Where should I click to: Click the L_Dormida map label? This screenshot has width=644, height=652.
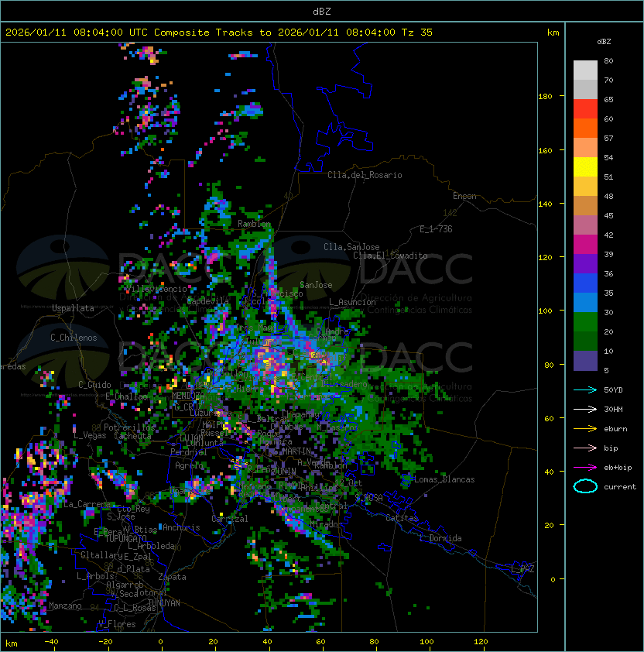tap(440, 538)
